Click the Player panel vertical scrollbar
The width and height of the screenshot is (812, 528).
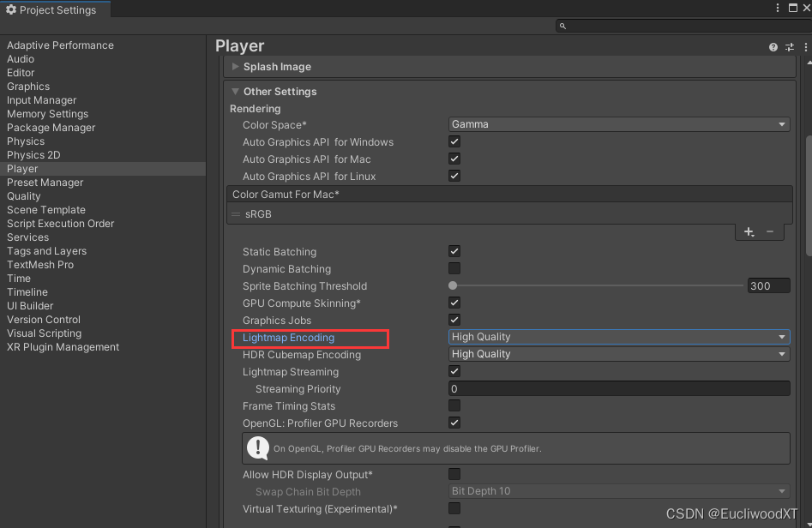[809, 195]
